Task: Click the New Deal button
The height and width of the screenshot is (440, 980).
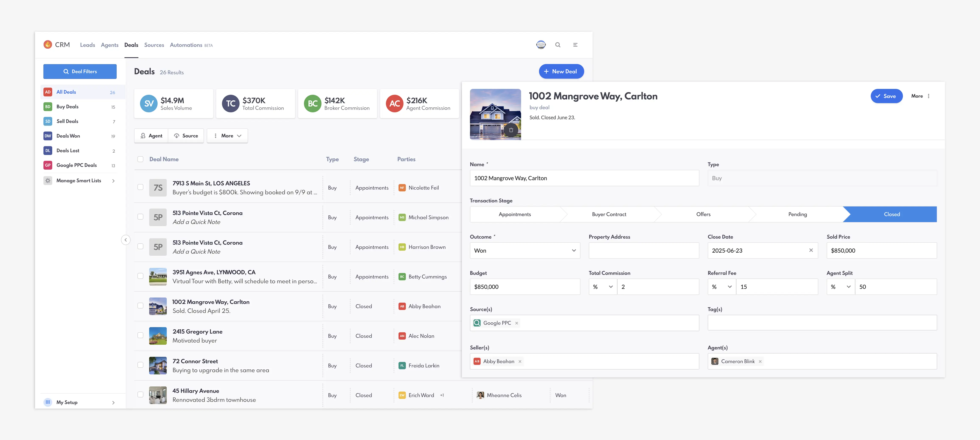Action: pyautogui.click(x=561, y=72)
